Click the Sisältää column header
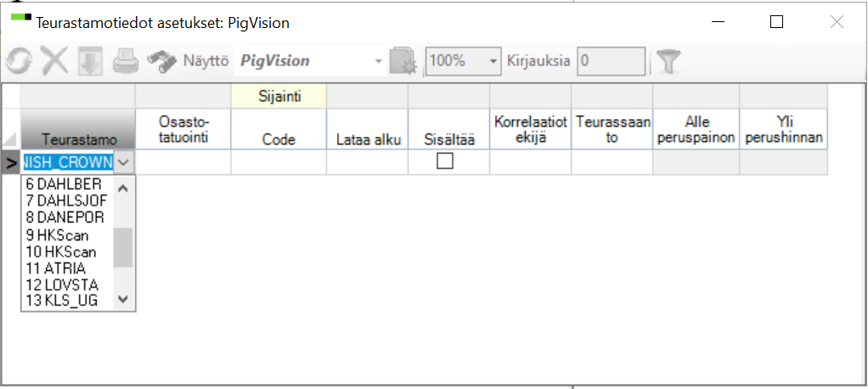868x389 pixels. click(x=449, y=129)
